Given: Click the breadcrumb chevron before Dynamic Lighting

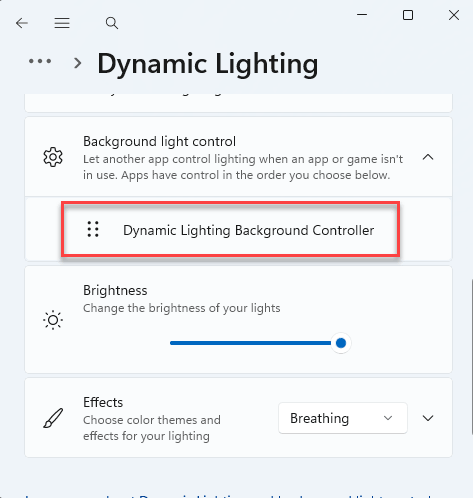Looking at the screenshot, I should tap(78, 63).
